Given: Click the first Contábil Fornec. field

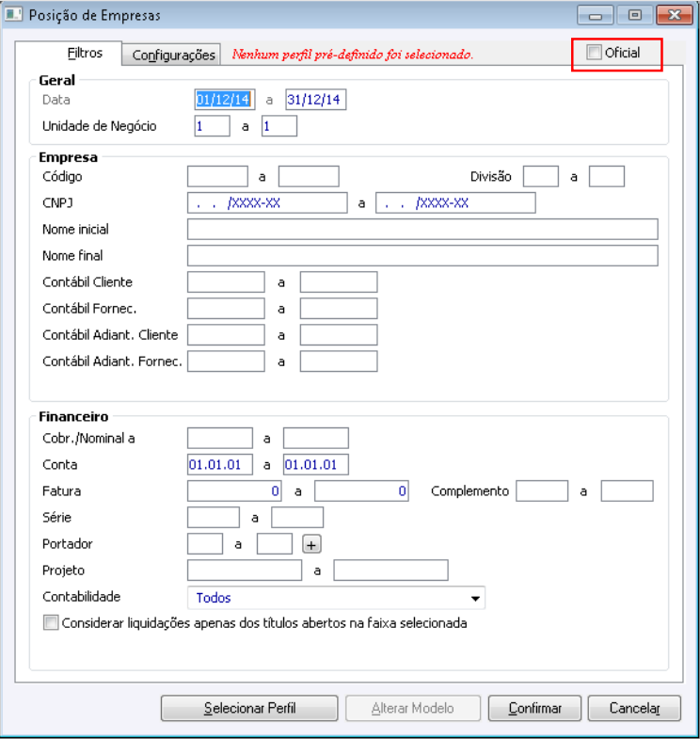Looking at the screenshot, I should click(x=226, y=308).
